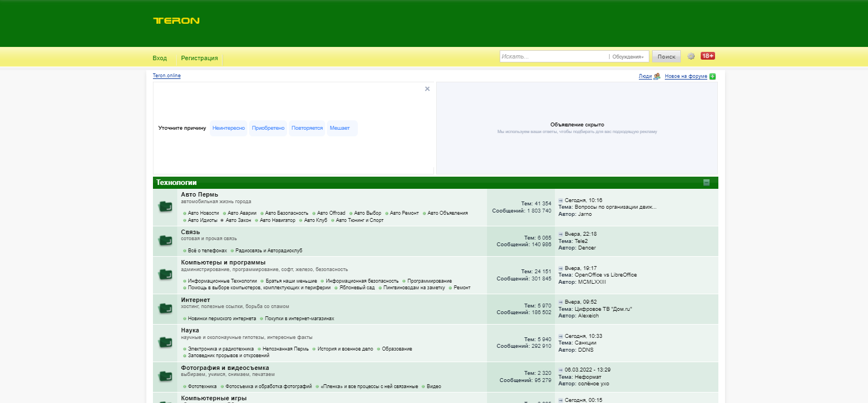Click the Tele2 topic link
This screenshot has height=403, width=868.
click(581, 241)
